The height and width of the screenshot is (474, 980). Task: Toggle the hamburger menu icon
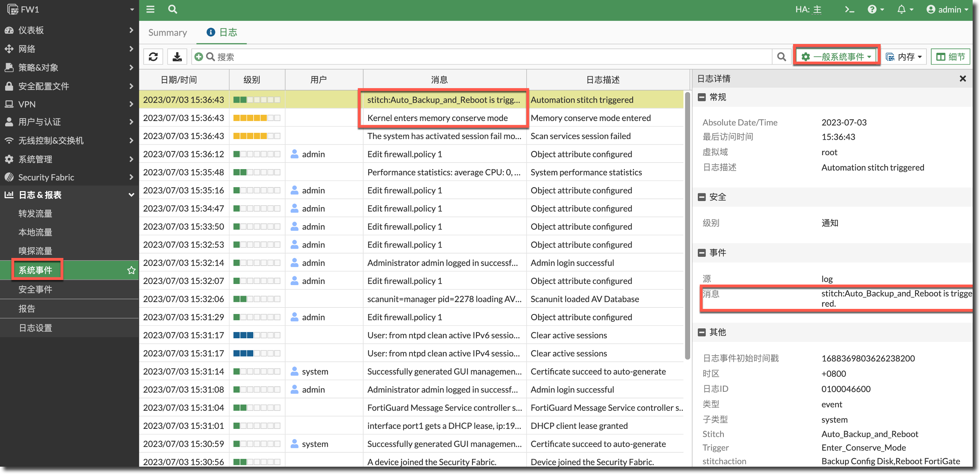(150, 9)
